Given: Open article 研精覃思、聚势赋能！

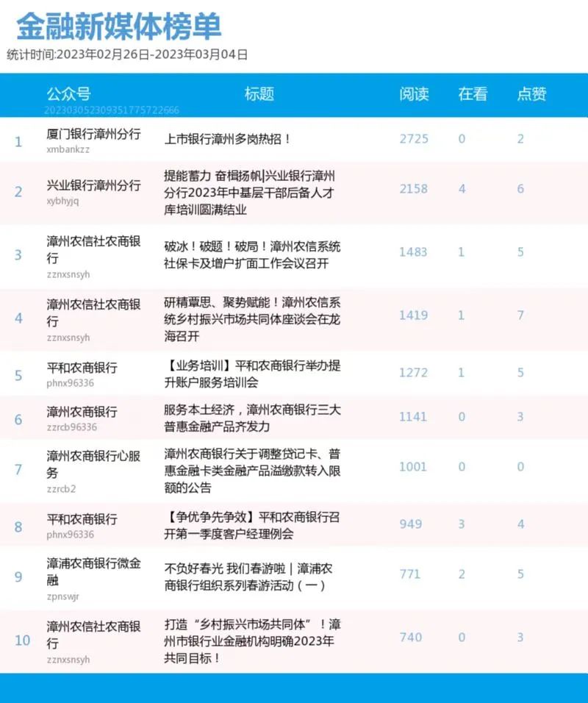Looking at the screenshot, I should (x=252, y=318).
